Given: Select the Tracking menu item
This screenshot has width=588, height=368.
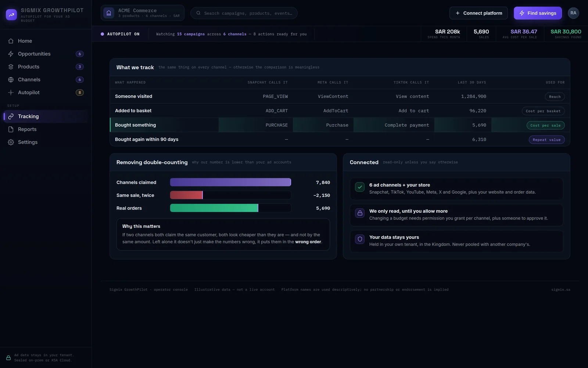Looking at the screenshot, I should point(46,116).
